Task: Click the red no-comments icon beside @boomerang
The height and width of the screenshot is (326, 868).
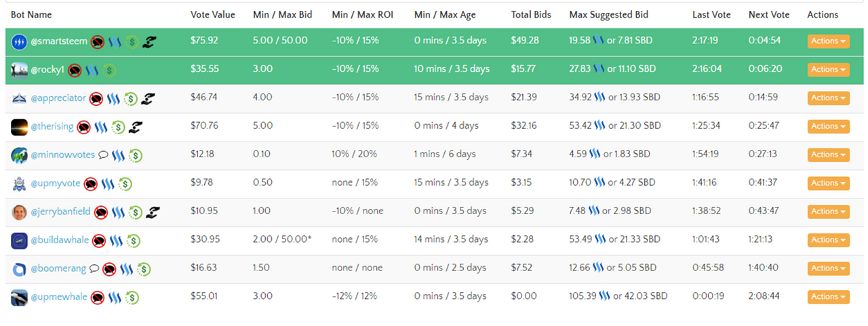Action: tap(109, 269)
